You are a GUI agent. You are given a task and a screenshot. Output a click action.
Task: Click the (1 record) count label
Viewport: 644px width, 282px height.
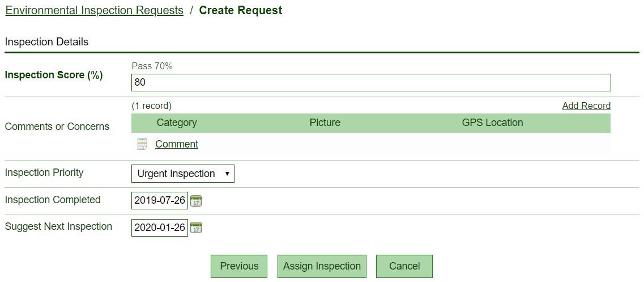[151, 106]
